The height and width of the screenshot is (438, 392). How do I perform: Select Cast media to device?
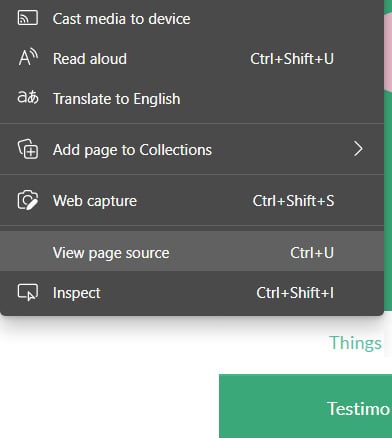click(192, 19)
